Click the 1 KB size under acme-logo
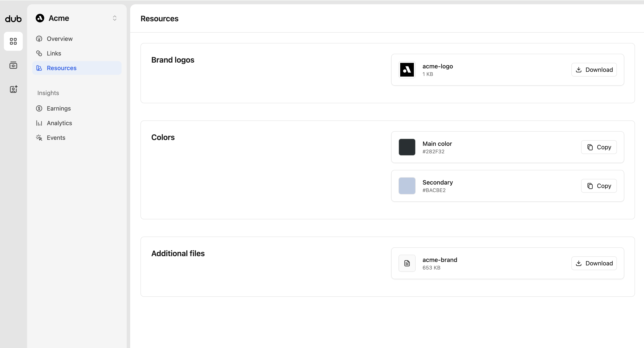644x348 pixels. point(428,74)
